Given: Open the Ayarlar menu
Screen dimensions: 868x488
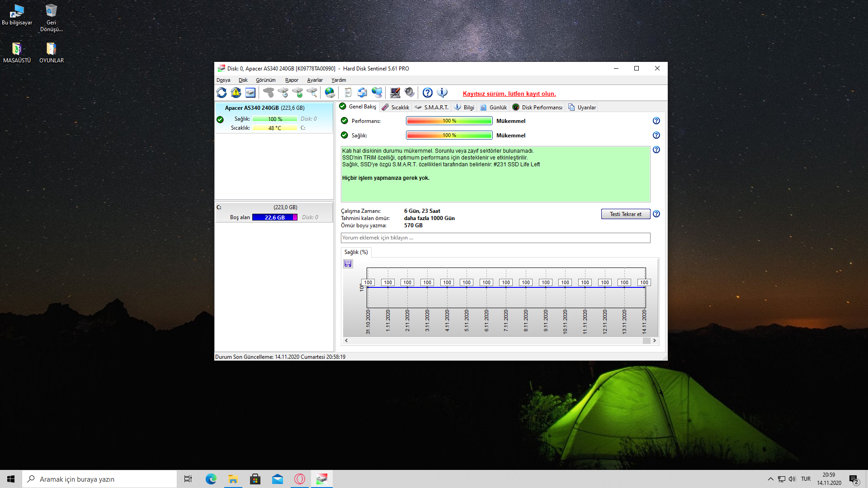Looking at the screenshot, I should pyautogui.click(x=314, y=80).
